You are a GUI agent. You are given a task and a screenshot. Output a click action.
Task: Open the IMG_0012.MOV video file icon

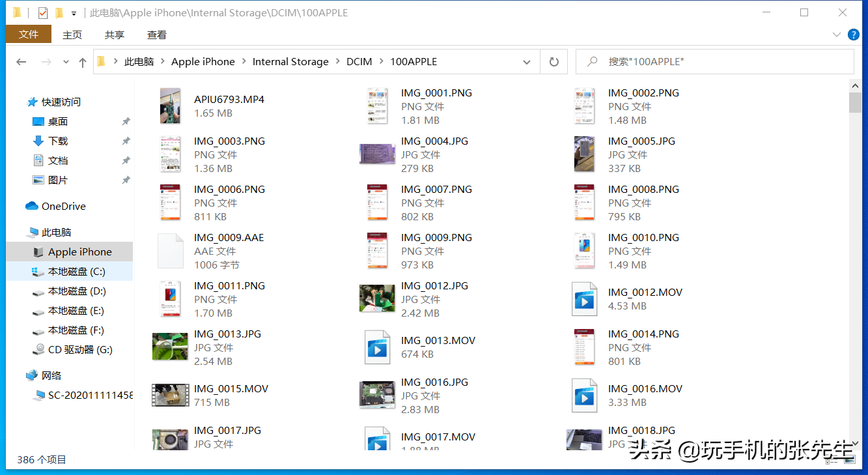[584, 299]
